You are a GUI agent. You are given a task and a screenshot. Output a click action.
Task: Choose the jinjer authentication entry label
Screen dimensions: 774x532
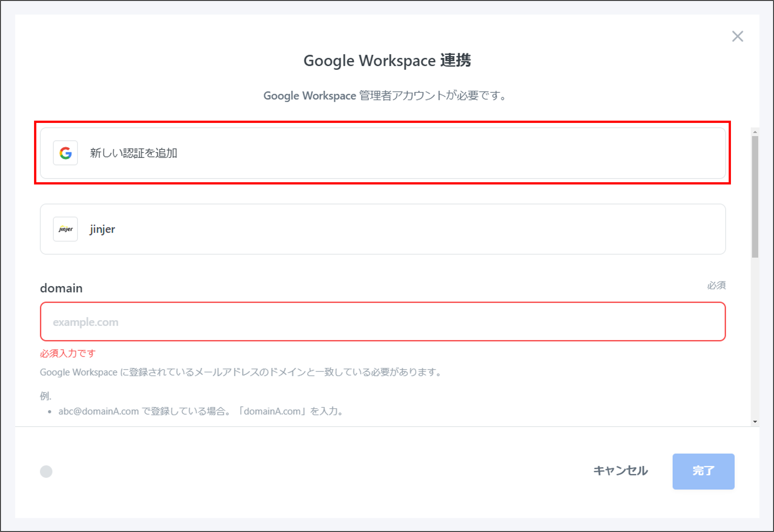coord(102,229)
